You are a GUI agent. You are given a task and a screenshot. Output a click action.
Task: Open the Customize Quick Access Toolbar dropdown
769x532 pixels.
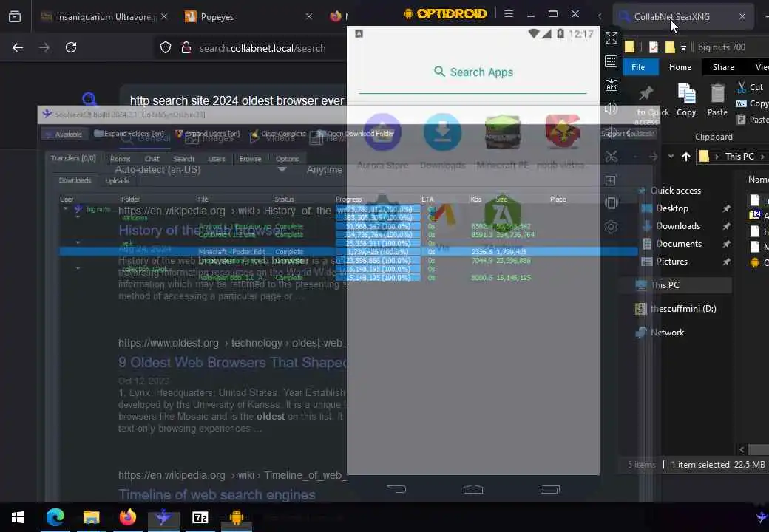tap(683, 47)
